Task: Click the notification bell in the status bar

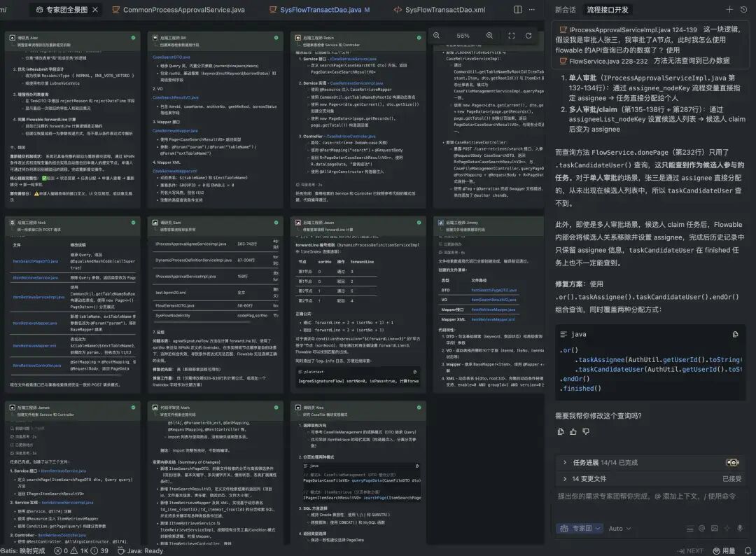Action: [x=746, y=550]
